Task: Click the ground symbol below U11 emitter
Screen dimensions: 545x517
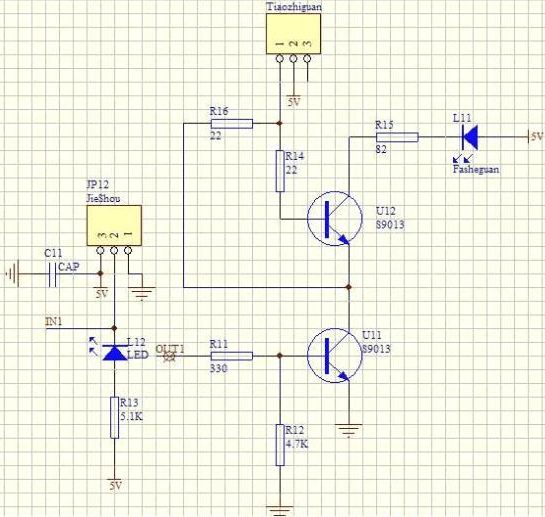Action: point(349,430)
